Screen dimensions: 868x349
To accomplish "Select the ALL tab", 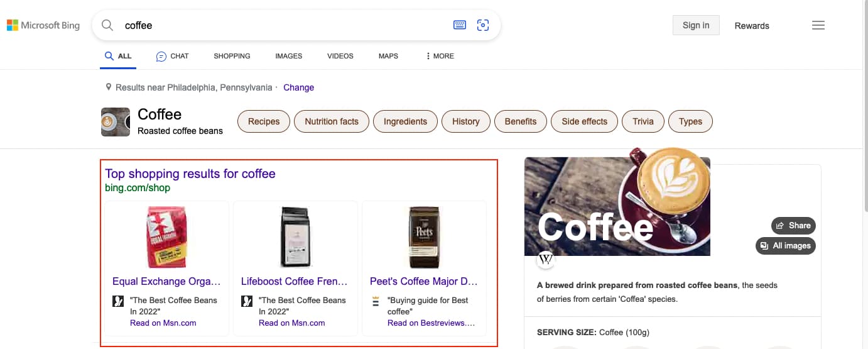I will click(118, 56).
